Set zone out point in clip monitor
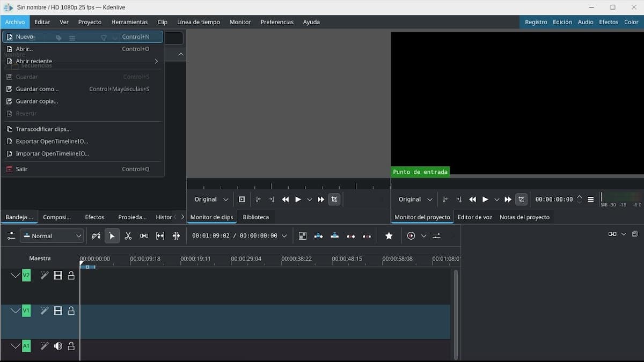Viewport: 644px width, 362px height. (272, 200)
